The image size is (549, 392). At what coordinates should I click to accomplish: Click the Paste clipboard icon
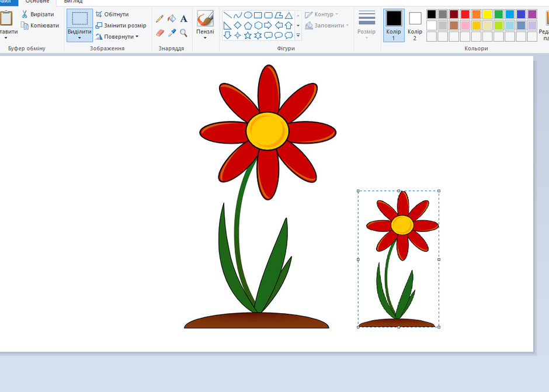coord(6,18)
